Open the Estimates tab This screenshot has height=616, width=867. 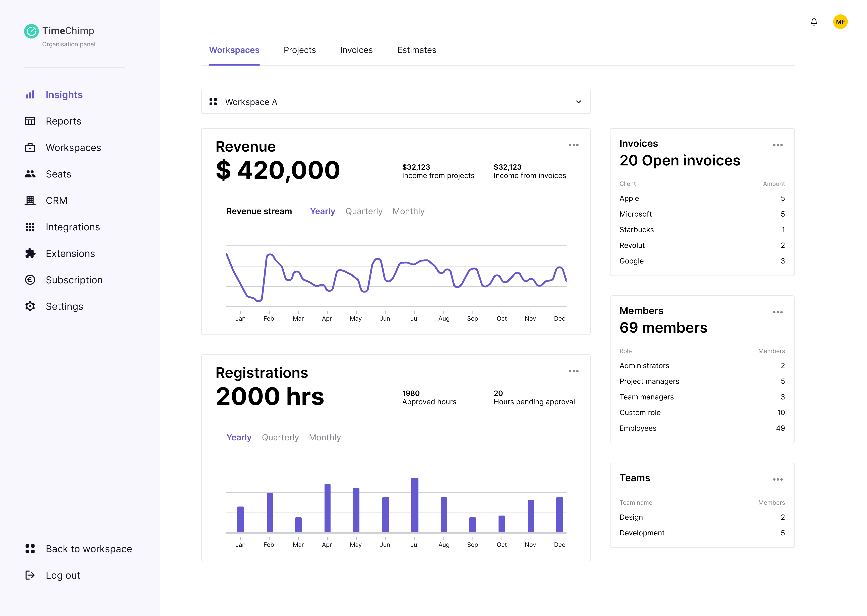click(x=416, y=50)
